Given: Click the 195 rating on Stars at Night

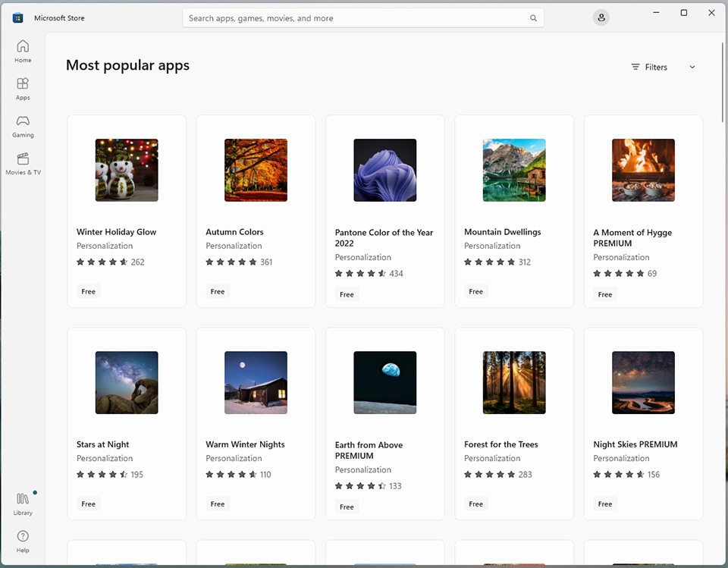Looking at the screenshot, I should pyautogui.click(x=137, y=475).
